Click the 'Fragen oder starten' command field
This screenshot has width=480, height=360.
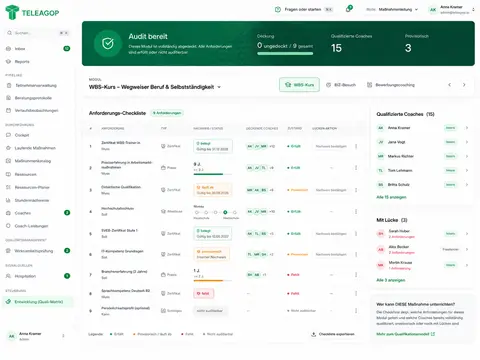(x=303, y=10)
